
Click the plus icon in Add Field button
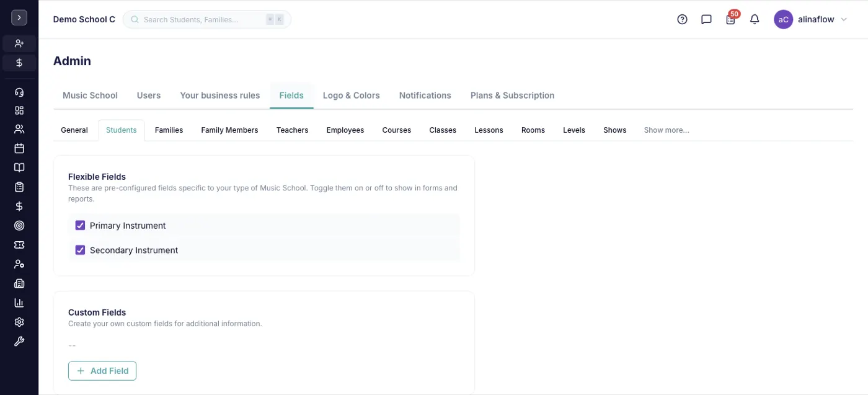[80, 371]
